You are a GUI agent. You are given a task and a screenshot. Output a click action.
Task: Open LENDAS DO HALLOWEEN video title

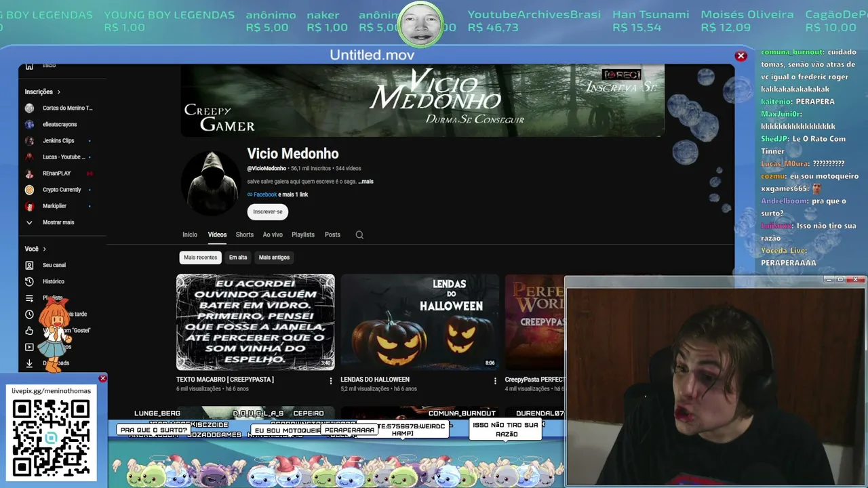375,380
